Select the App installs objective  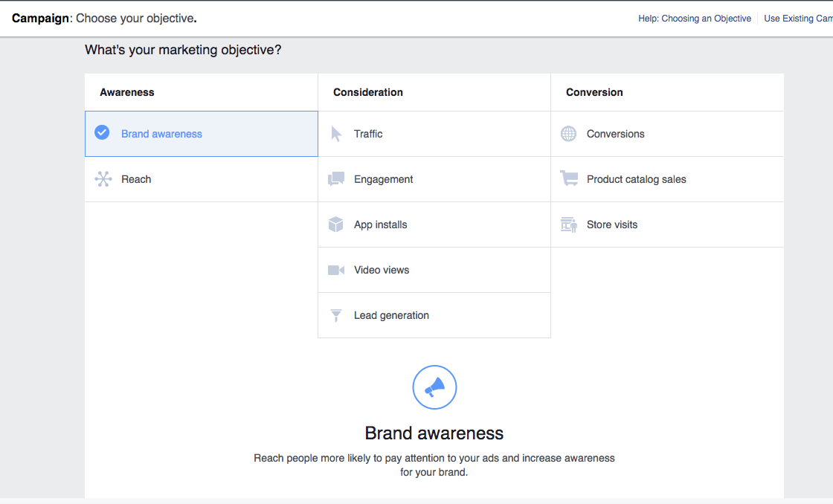point(381,224)
